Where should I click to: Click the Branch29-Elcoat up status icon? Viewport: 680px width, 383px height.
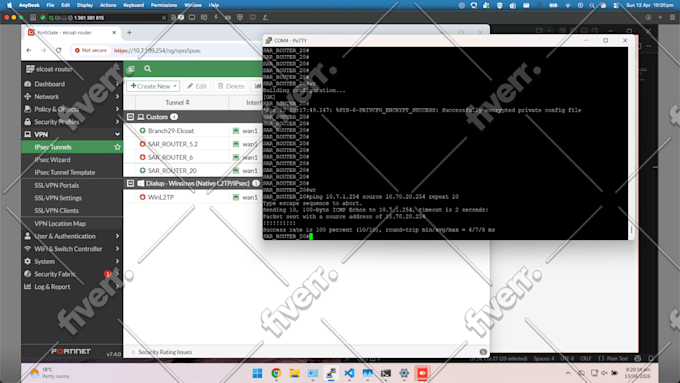coord(142,131)
